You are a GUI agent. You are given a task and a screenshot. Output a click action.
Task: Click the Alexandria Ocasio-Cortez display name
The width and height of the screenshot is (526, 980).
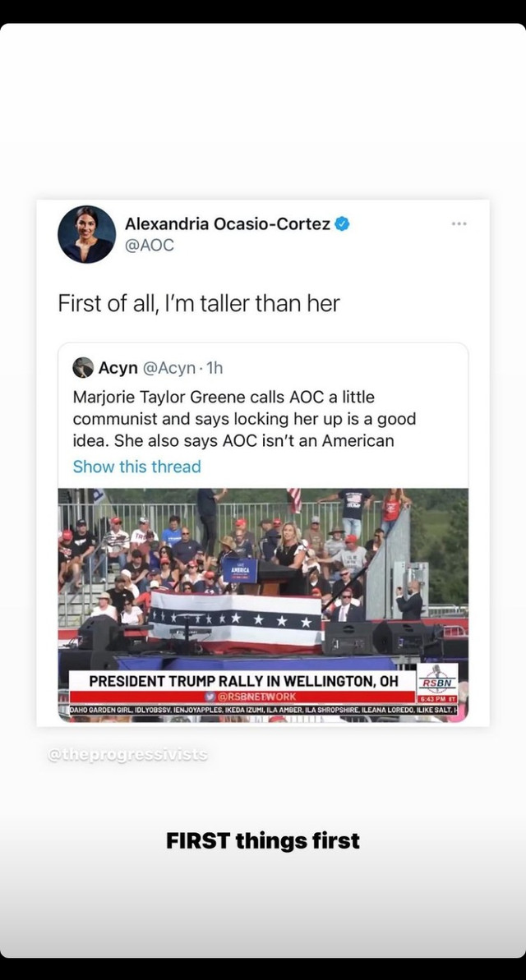pyautogui.click(x=228, y=223)
